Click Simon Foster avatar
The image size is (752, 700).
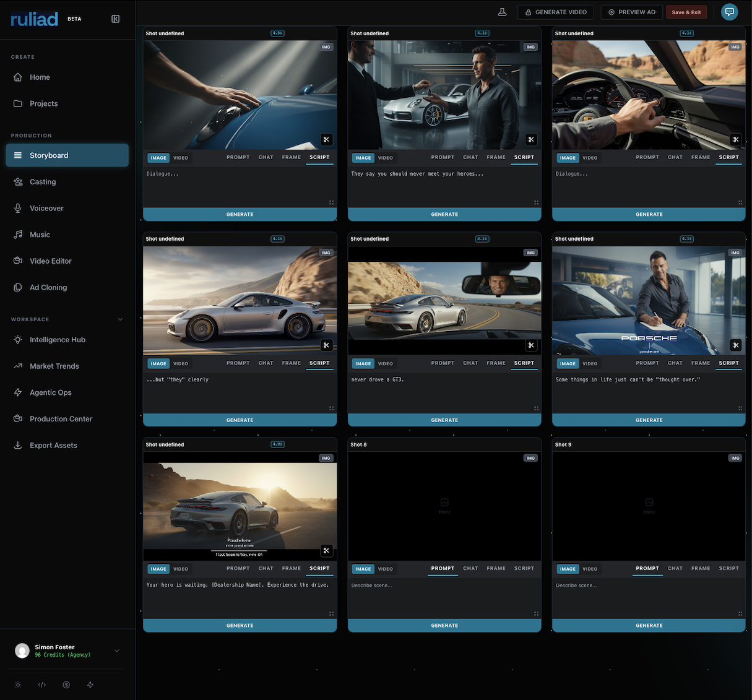(22, 650)
